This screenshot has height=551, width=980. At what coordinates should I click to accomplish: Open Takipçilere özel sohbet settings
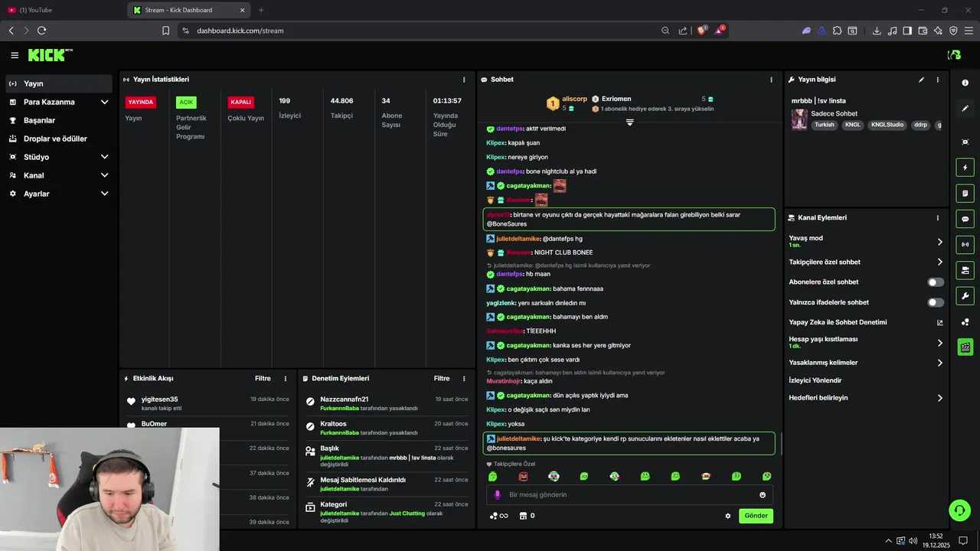coord(866,262)
